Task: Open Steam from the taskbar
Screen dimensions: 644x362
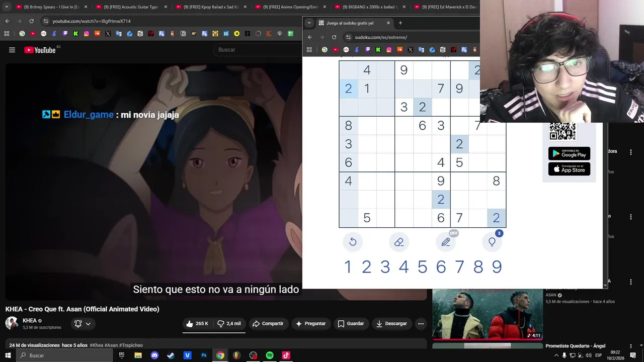Action: [x=171, y=355]
